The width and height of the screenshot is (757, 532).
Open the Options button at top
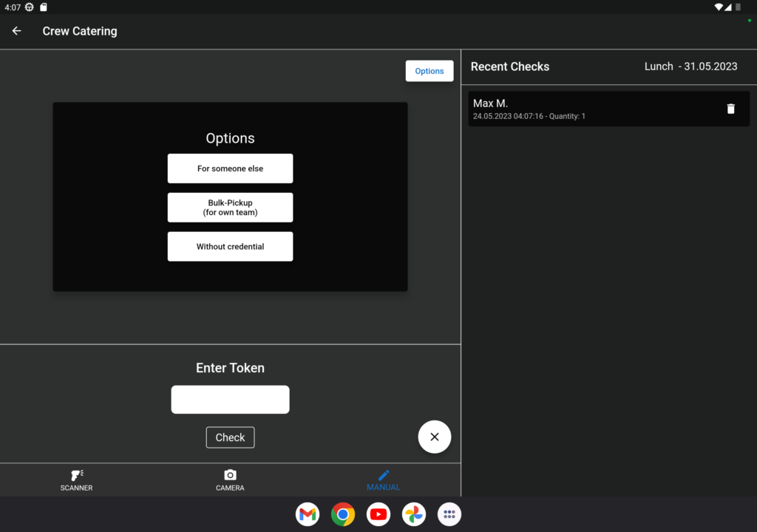point(430,71)
